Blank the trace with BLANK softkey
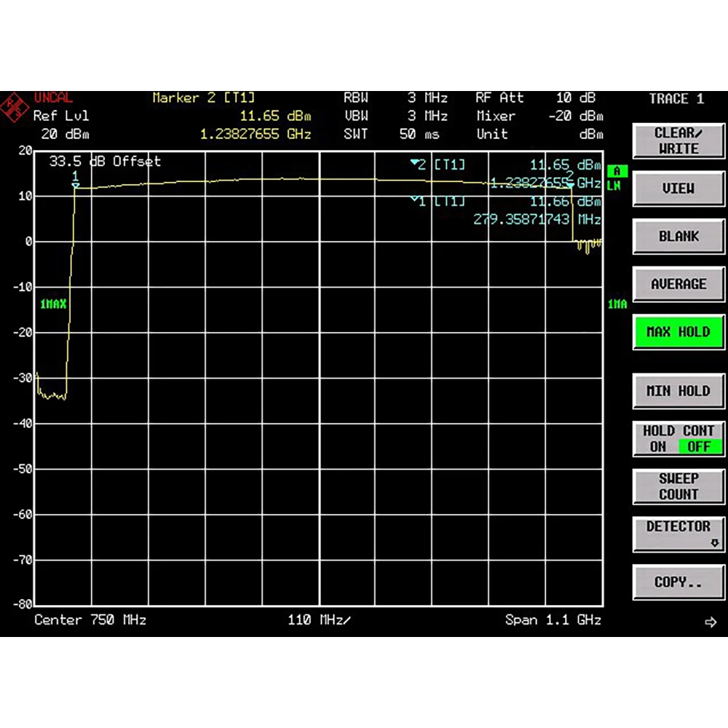This screenshot has height=728, width=728. 678,237
